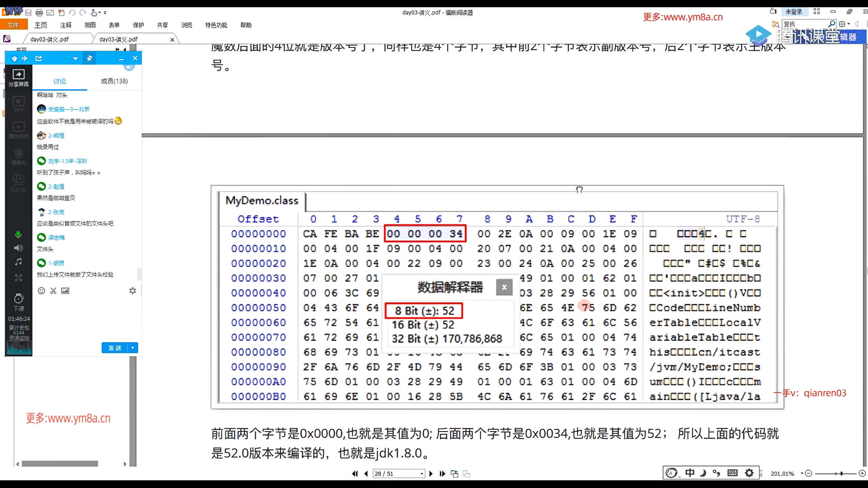Mute the microphone in classroom sidebar

(18, 234)
